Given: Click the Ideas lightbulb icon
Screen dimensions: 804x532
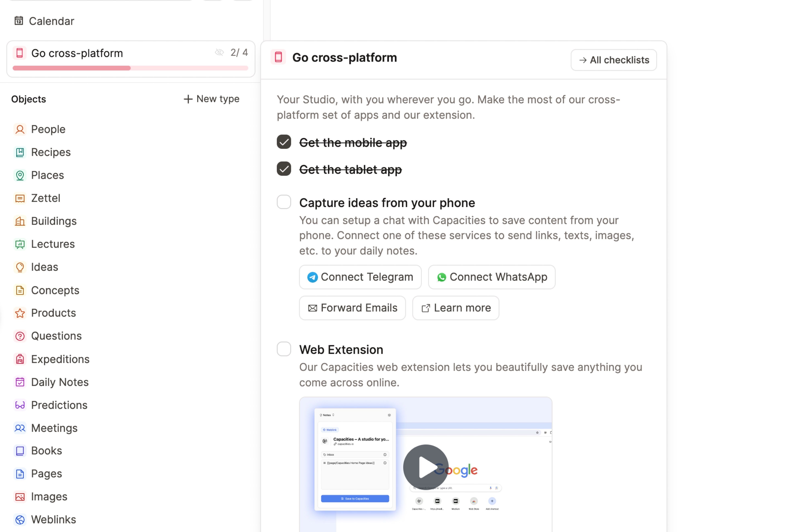Looking at the screenshot, I should (x=20, y=267).
